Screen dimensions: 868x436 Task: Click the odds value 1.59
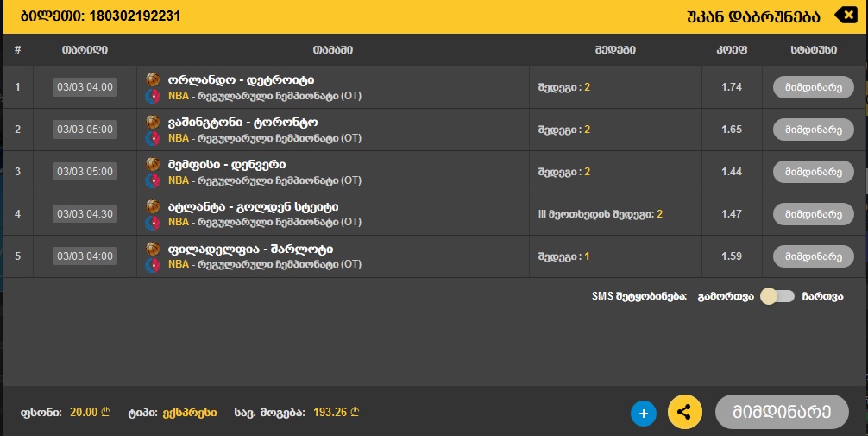coord(732,256)
